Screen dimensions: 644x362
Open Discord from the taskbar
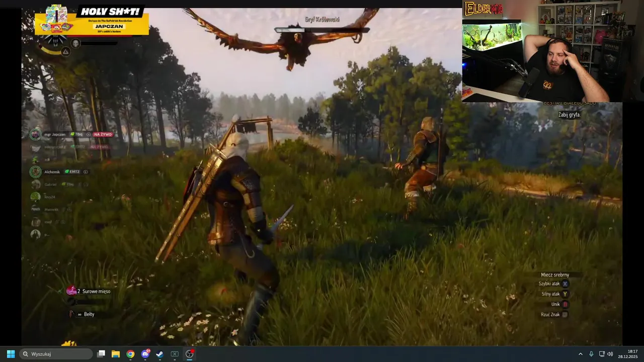point(145,354)
